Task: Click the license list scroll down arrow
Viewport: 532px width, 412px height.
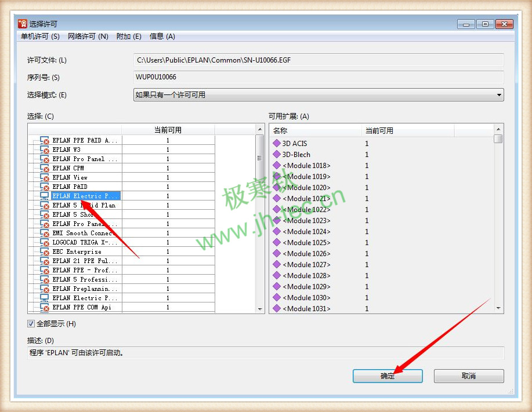Action: [260, 309]
